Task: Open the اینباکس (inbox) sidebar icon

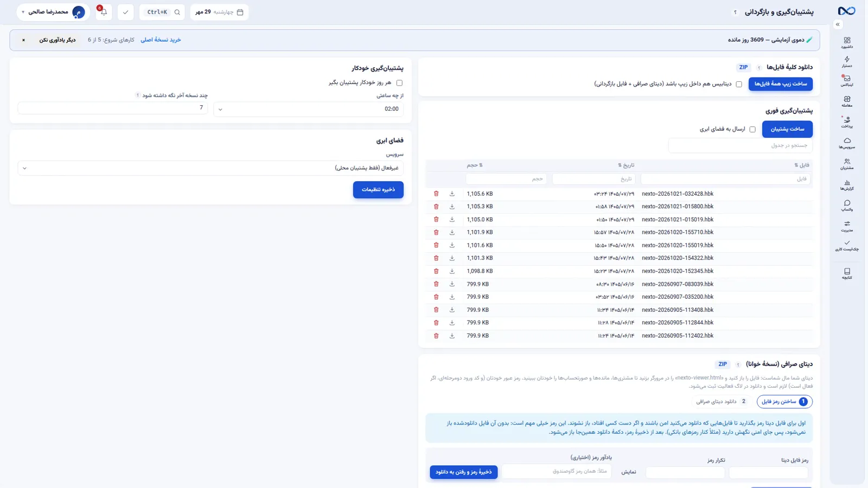Action: pyautogui.click(x=847, y=81)
